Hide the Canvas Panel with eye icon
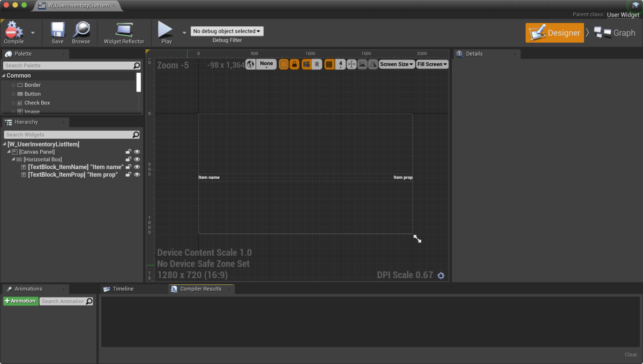Image resolution: width=643 pixels, height=364 pixels. pyautogui.click(x=137, y=152)
